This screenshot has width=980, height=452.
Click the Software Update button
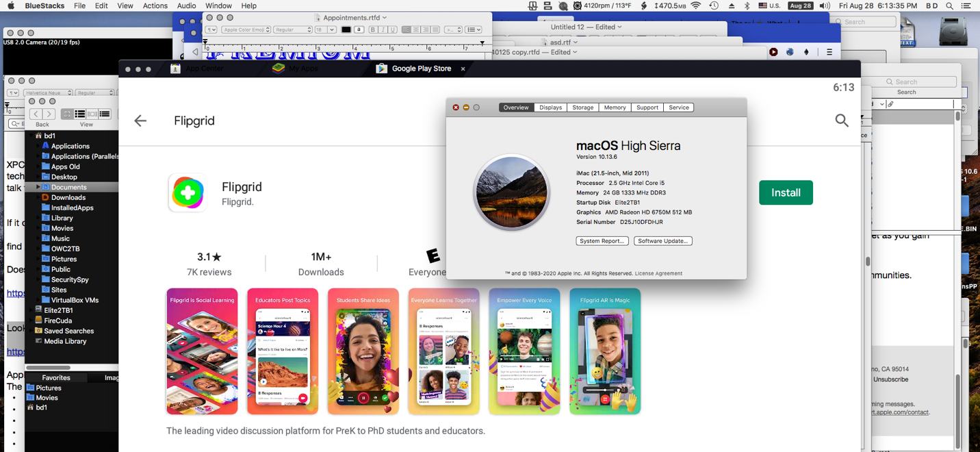662,241
